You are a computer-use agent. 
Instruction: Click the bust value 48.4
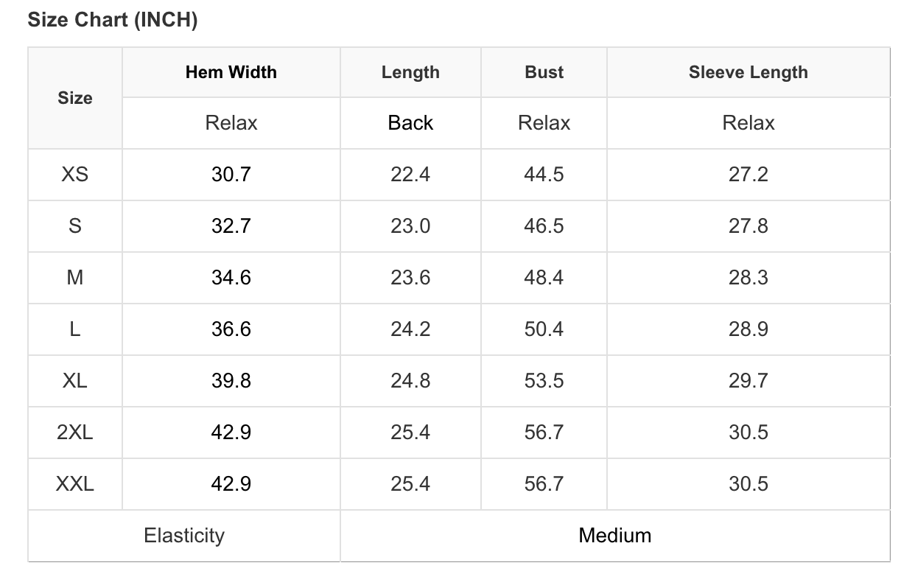pyautogui.click(x=544, y=278)
